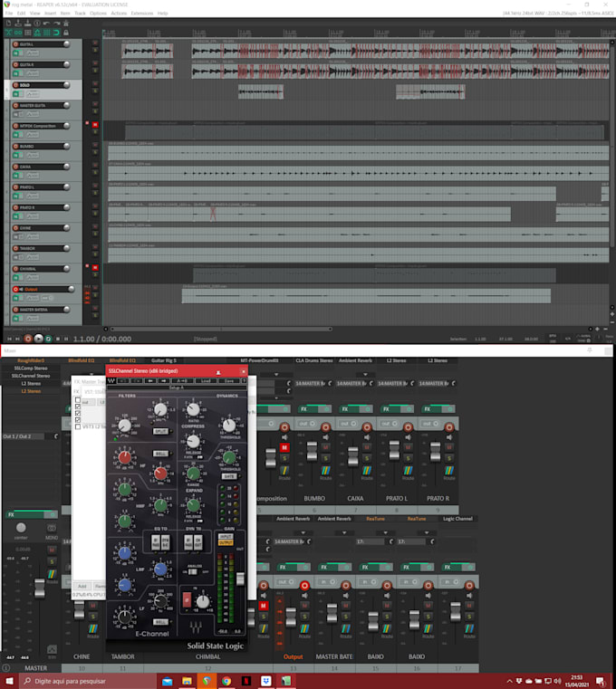Toggle SPLIT switch in SSLChannel filters

tap(160, 431)
